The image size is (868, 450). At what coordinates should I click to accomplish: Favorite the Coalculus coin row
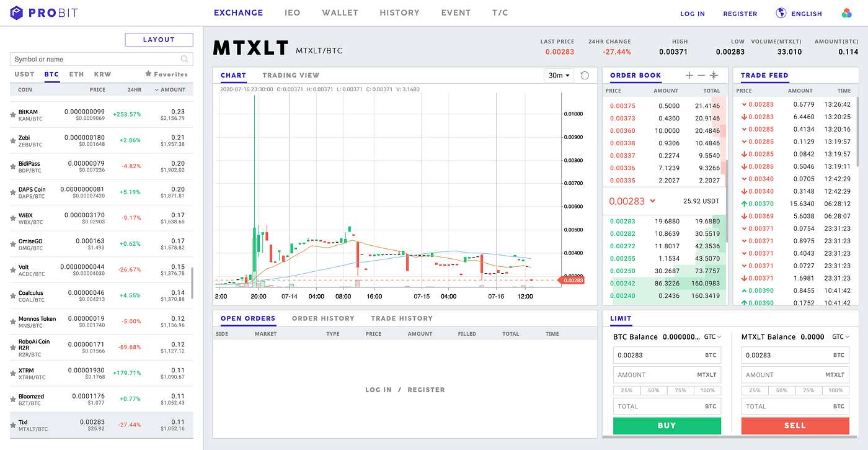(13, 296)
